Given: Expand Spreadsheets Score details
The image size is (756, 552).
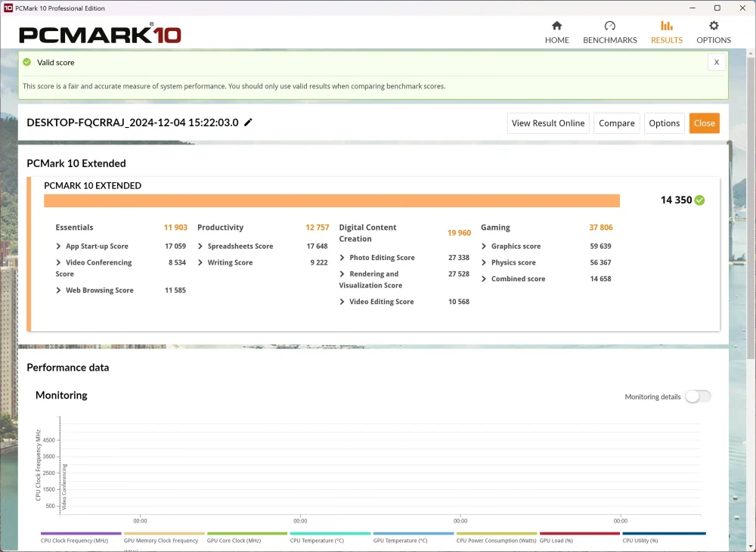Looking at the screenshot, I should (x=200, y=247).
